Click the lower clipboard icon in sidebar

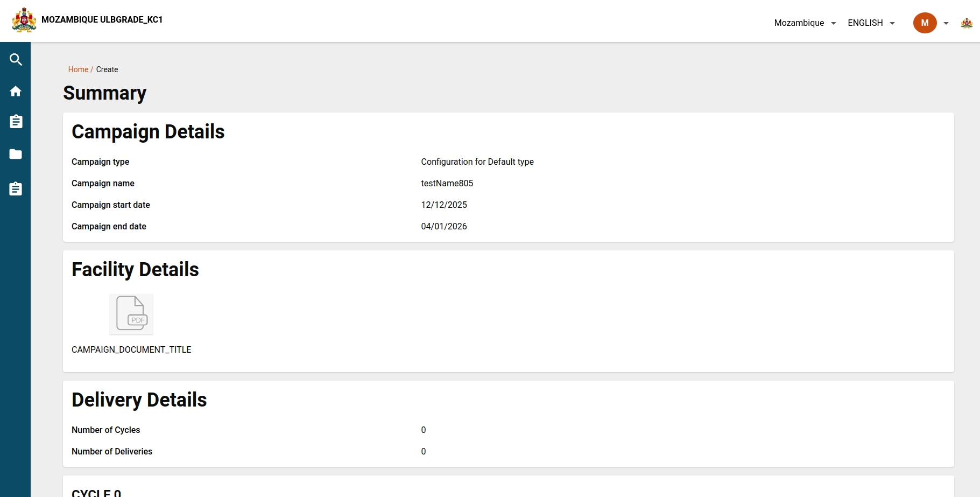16,189
